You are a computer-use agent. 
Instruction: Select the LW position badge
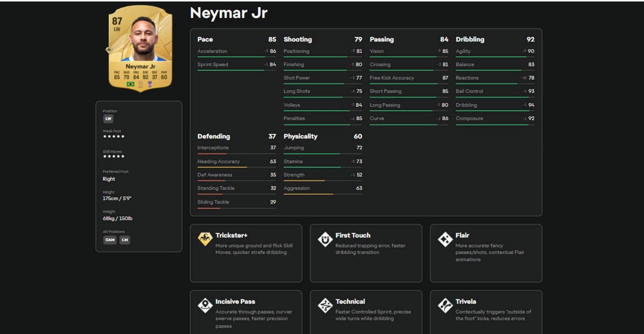click(x=108, y=119)
